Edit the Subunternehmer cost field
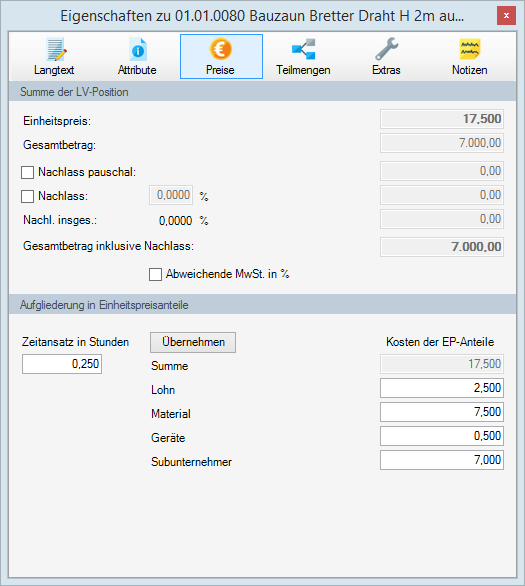525x586 pixels. click(x=442, y=460)
